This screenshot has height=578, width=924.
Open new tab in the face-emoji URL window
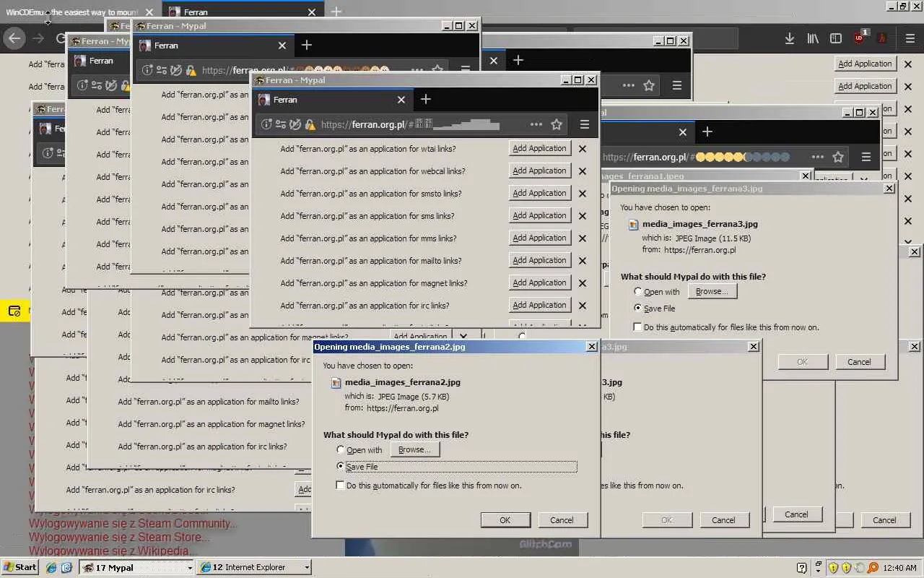pyautogui.click(x=307, y=45)
